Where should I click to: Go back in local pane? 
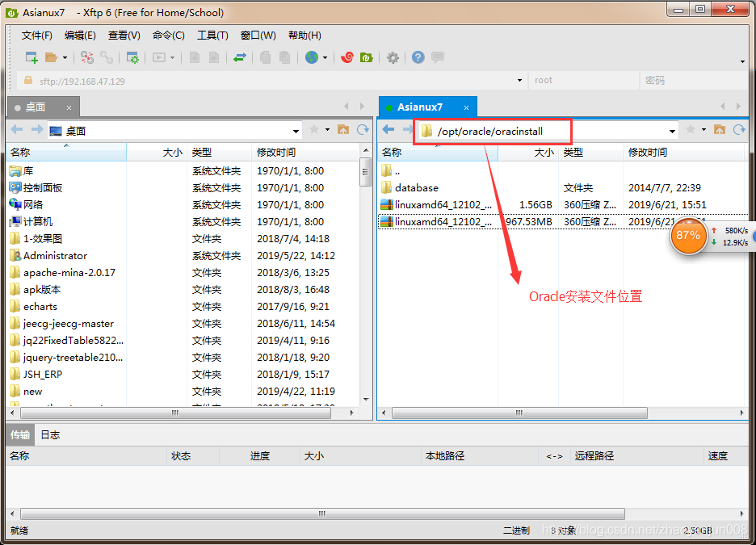[x=17, y=130]
